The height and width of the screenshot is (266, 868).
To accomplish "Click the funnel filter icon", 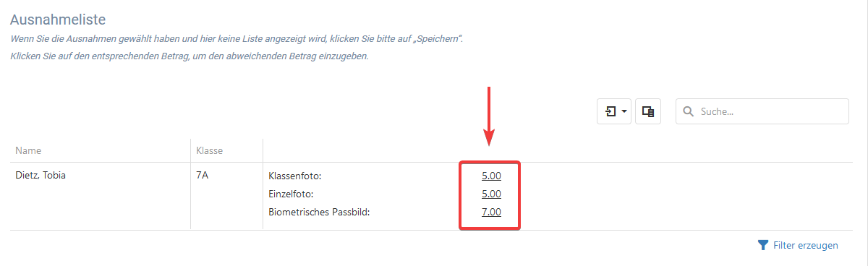I will click(762, 246).
